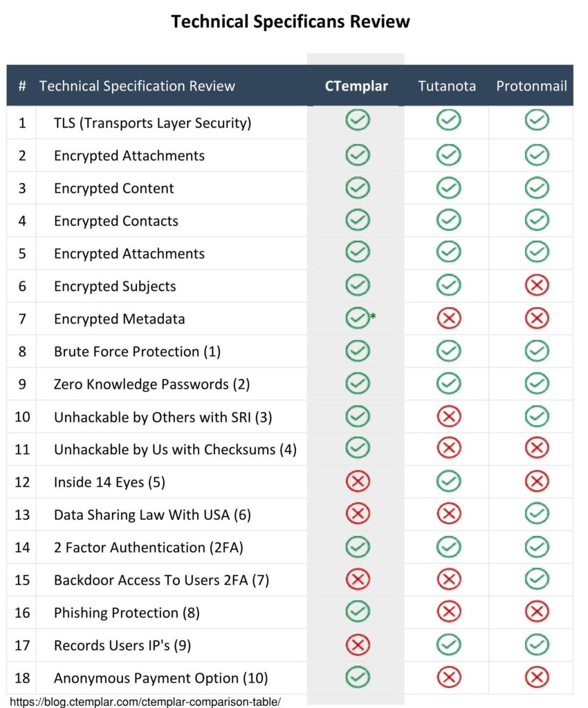This screenshot has width=588, height=708.
Task: Click the Technical Specification Review header cell
Action: tap(137, 86)
